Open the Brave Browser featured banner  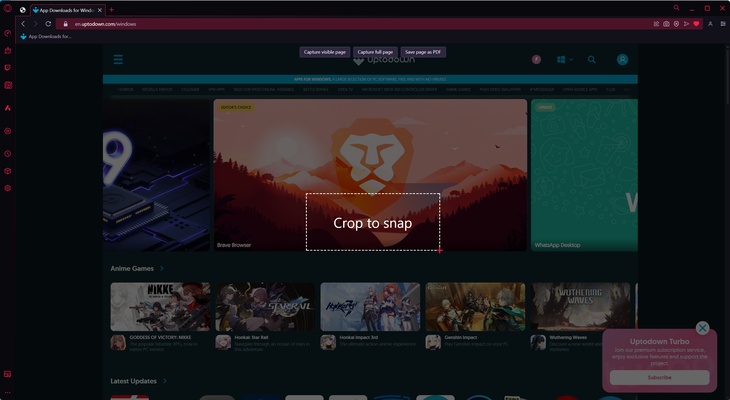[370, 175]
